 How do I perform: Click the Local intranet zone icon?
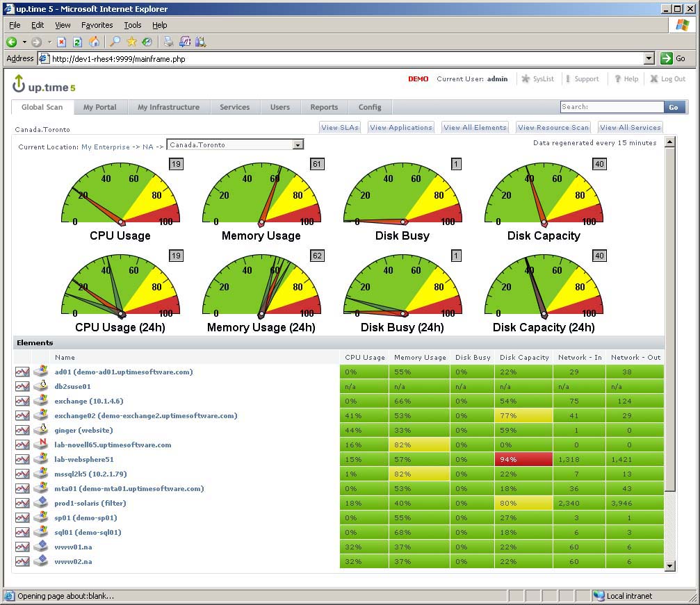coord(599,596)
